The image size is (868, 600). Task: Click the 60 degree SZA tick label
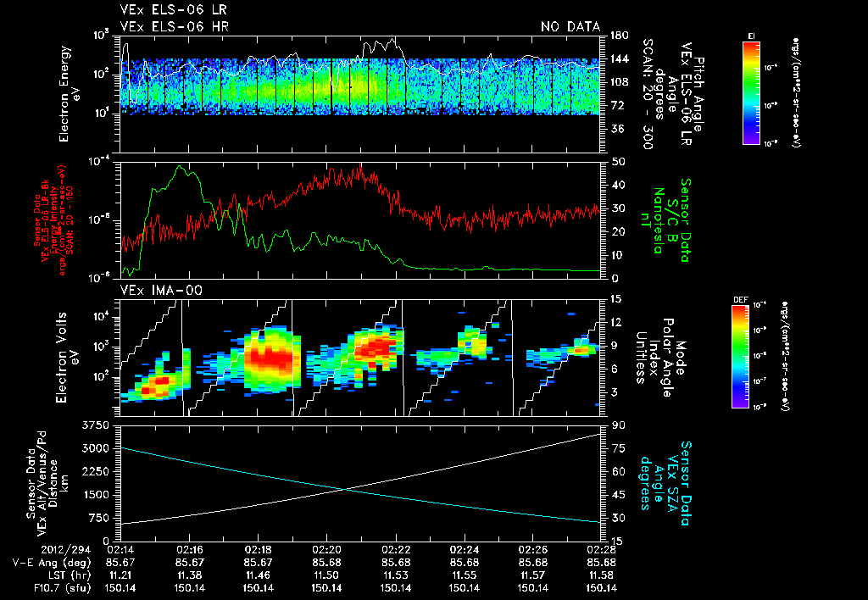pyautogui.click(x=617, y=471)
